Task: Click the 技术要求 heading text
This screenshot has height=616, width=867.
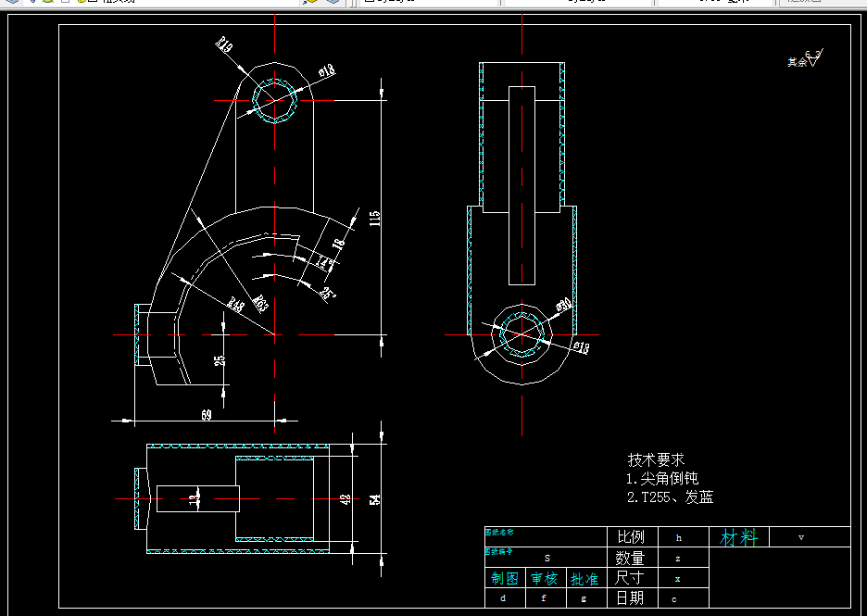Action: (657, 459)
